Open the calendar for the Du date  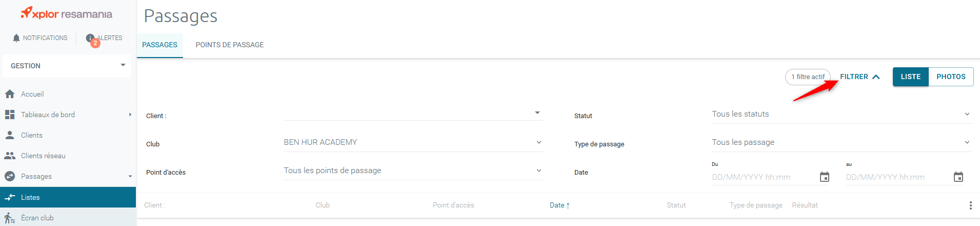(x=825, y=177)
